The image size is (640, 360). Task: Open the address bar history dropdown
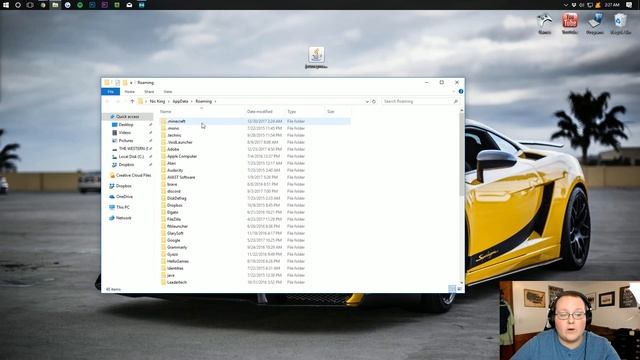pos(367,101)
